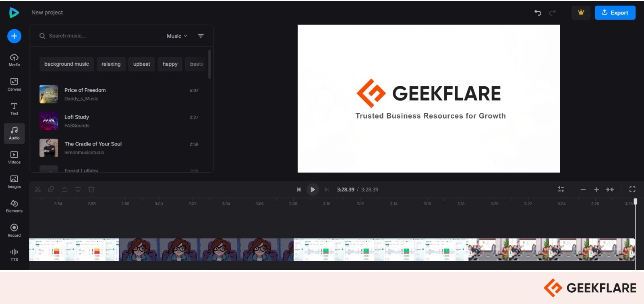Open the TTS text-to-speech panel

[x=14, y=255]
